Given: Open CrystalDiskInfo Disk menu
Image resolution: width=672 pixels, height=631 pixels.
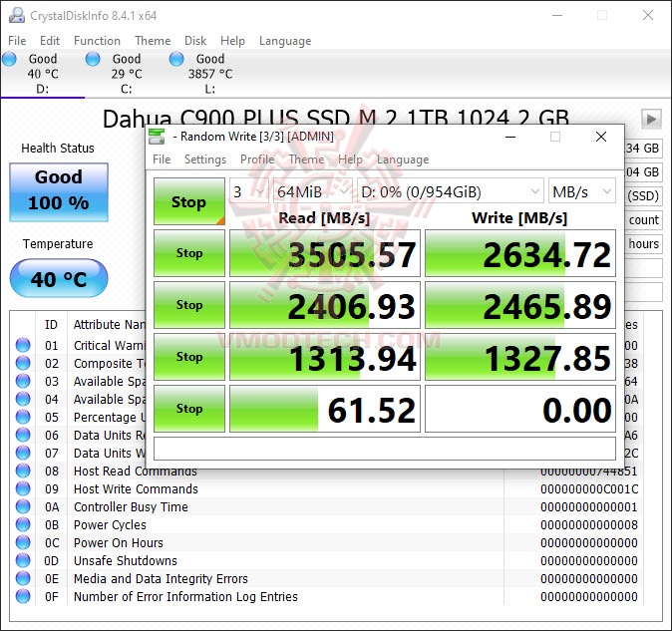Looking at the screenshot, I should pos(195,41).
